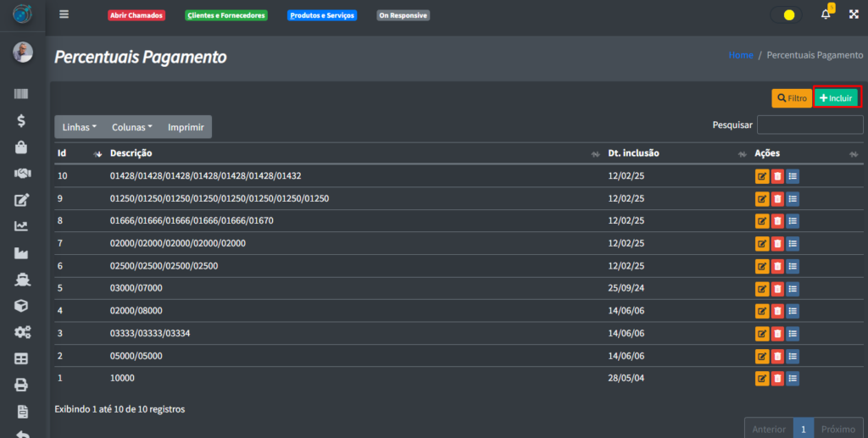Open list details for row Id 8
The height and width of the screenshot is (438, 868).
coord(793,221)
